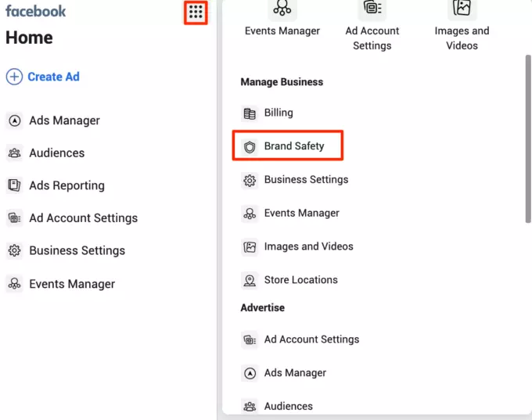Click the Audiences icon in left sidebar
Screen dimensions: 532x420
[x=14, y=153]
